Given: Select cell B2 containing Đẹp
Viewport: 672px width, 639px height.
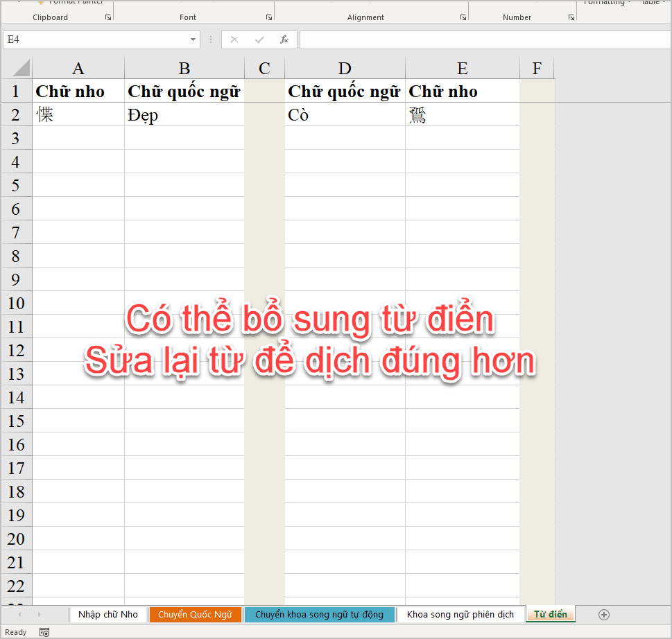Looking at the screenshot, I should (184, 115).
